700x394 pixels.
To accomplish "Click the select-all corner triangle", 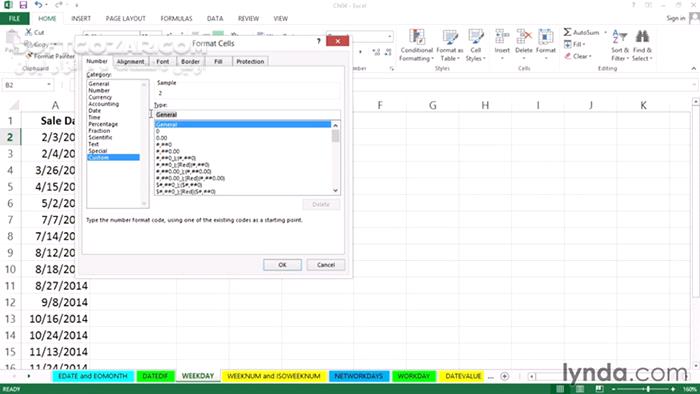I will tap(14, 105).
